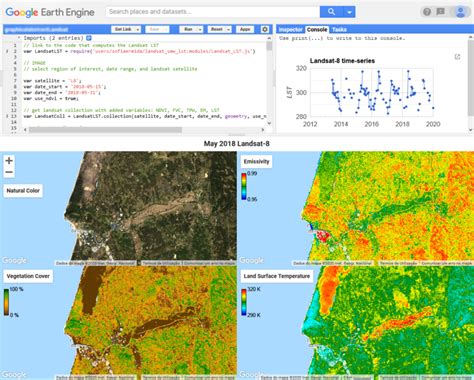Click the Emissivity color legend bar

tap(244, 187)
